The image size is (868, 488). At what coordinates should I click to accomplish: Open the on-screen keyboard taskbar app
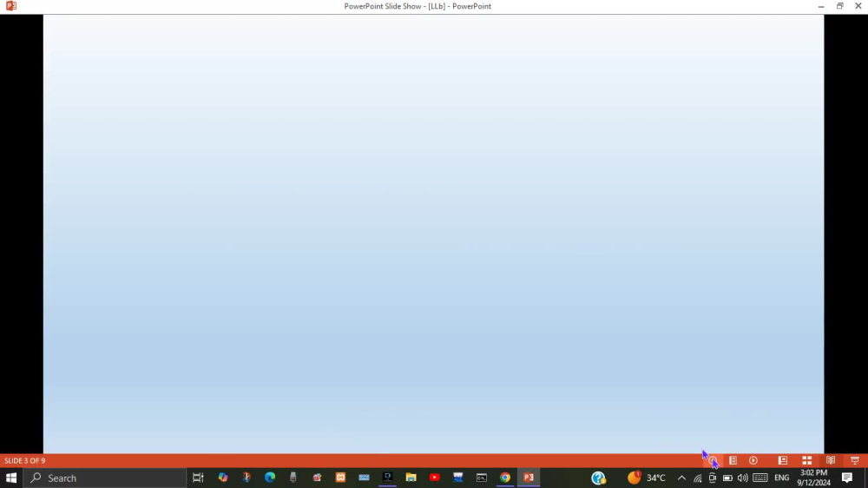point(364,478)
